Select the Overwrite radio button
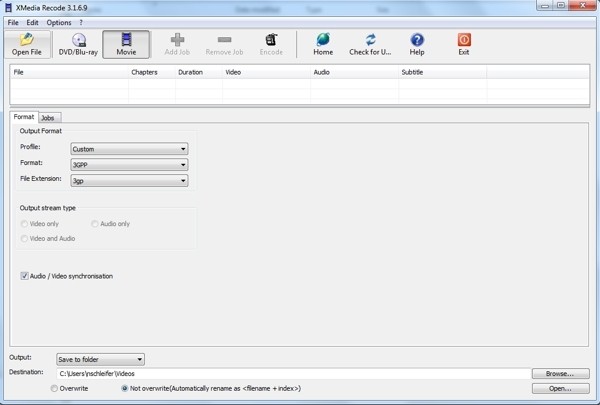The image size is (600, 405). point(54,389)
